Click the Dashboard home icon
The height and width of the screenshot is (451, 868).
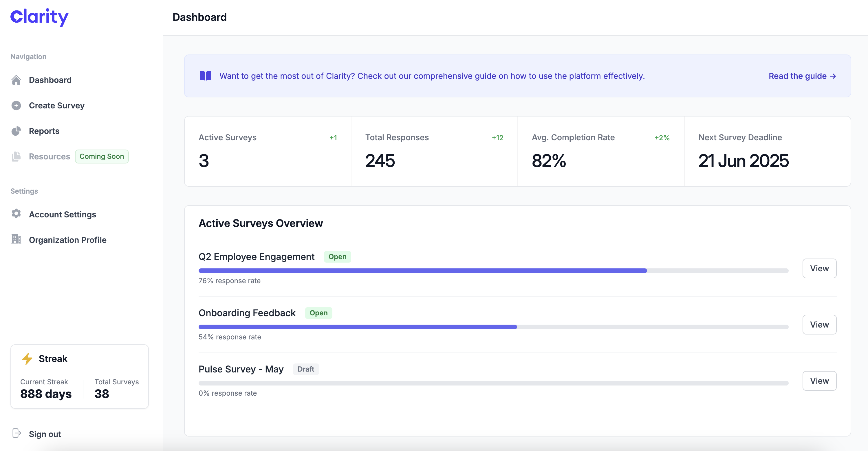[x=16, y=80]
